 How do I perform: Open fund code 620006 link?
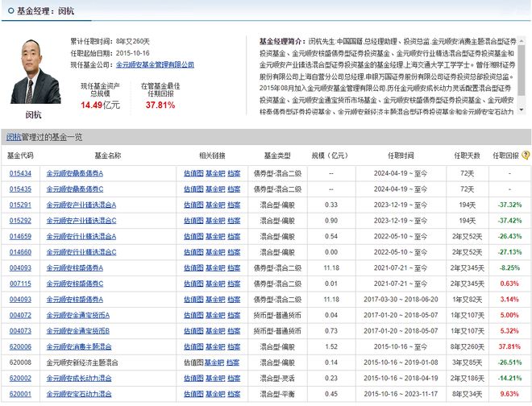[x=20, y=346]
